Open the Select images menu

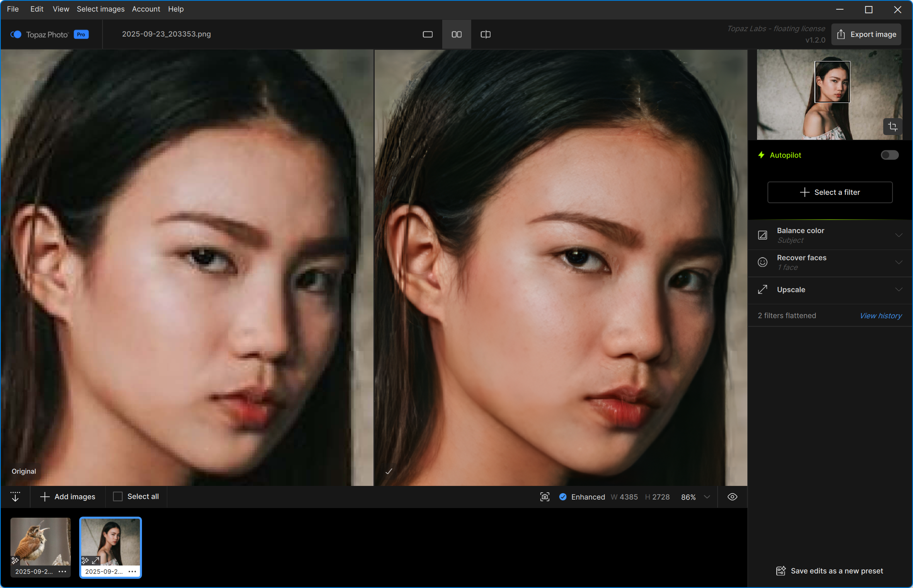point(101,9)
